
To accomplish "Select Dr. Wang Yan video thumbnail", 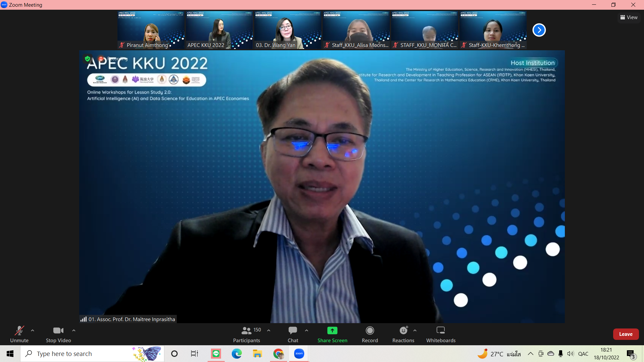I will 287,30.
